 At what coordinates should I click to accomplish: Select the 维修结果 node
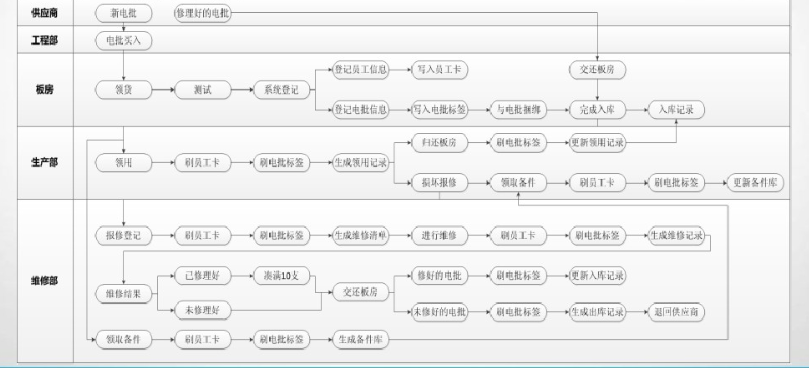click(x=124, y=294)
